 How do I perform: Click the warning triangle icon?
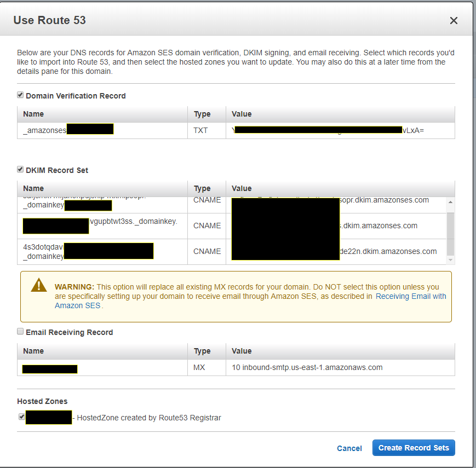pyautogui.click(x=39, y=285)
